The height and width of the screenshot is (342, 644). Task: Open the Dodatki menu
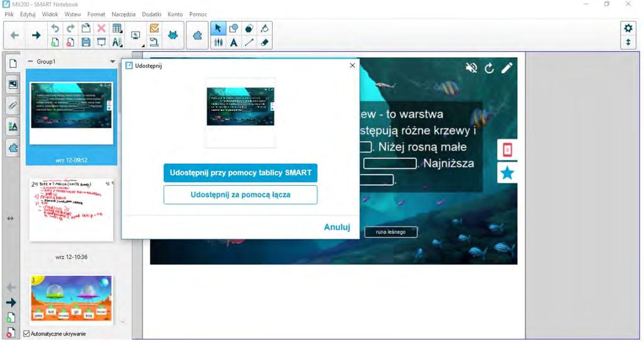click(x=152, y=14)
